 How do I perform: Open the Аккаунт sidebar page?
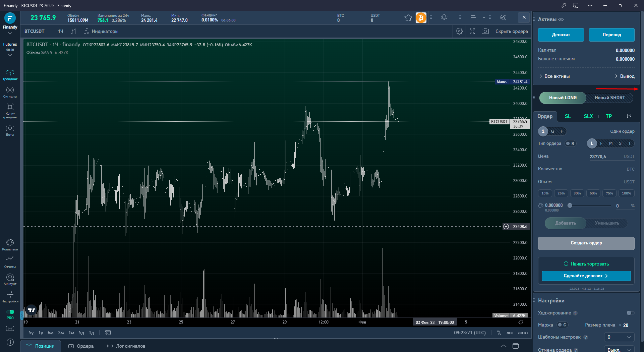[x=10, y=280]
